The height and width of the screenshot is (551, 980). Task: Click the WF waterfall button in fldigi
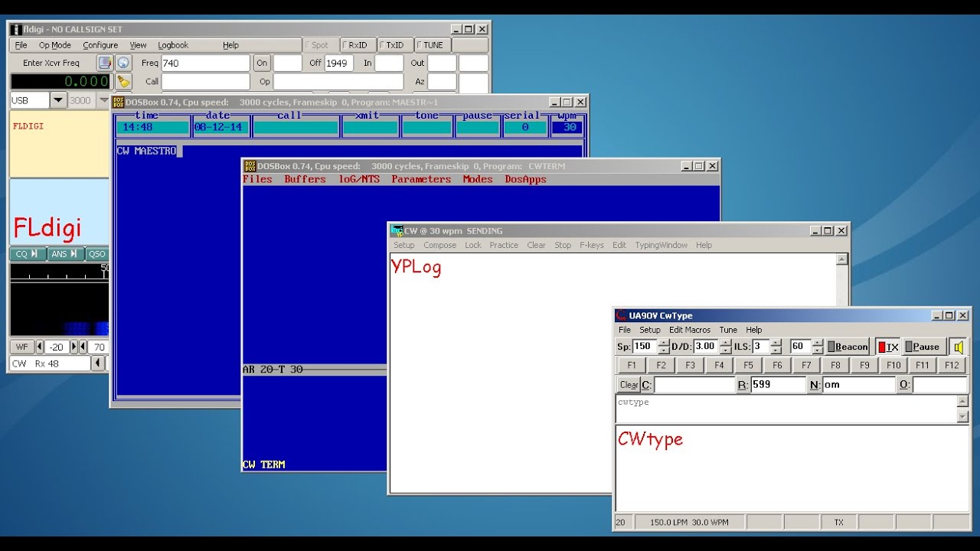[21, 347]
